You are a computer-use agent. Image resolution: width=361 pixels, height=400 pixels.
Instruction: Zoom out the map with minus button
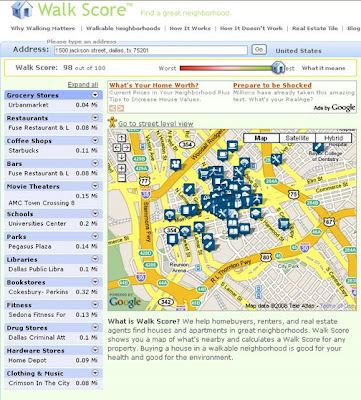point(121,178)
